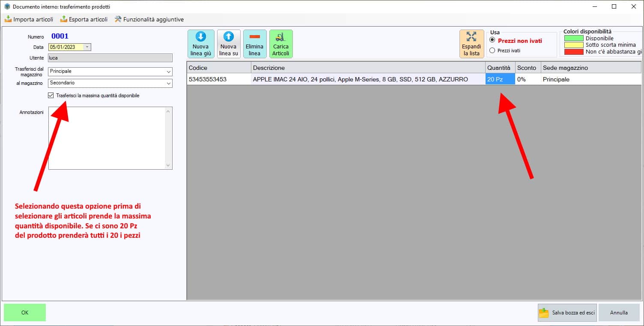Toggle Trasferisci la massima quantità disponibile checkbox
This screenshot has height=326, width=644.
pyautogui.click(x=51, y=96)
